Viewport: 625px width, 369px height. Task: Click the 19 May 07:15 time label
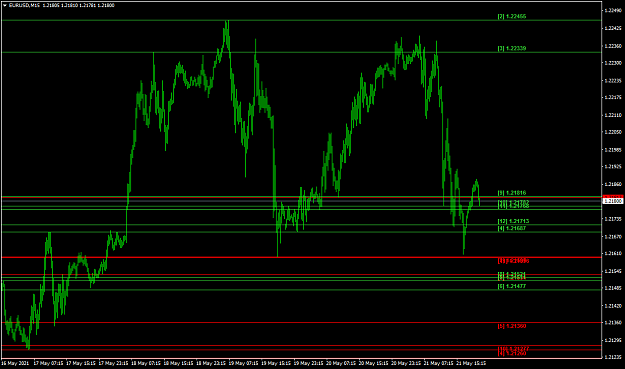pyautogui.click(x=244, y=363)
